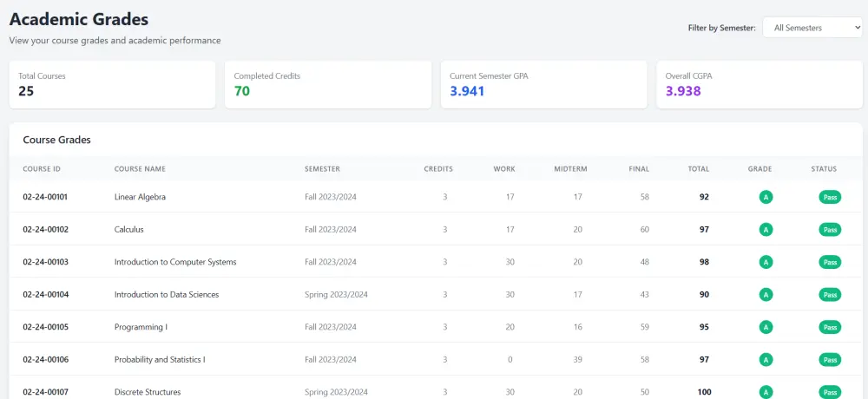This screenshot has height=399, width=868.
Task: Click Fall 2023/2024 semester for Linear Algebra
Action: 331,196
